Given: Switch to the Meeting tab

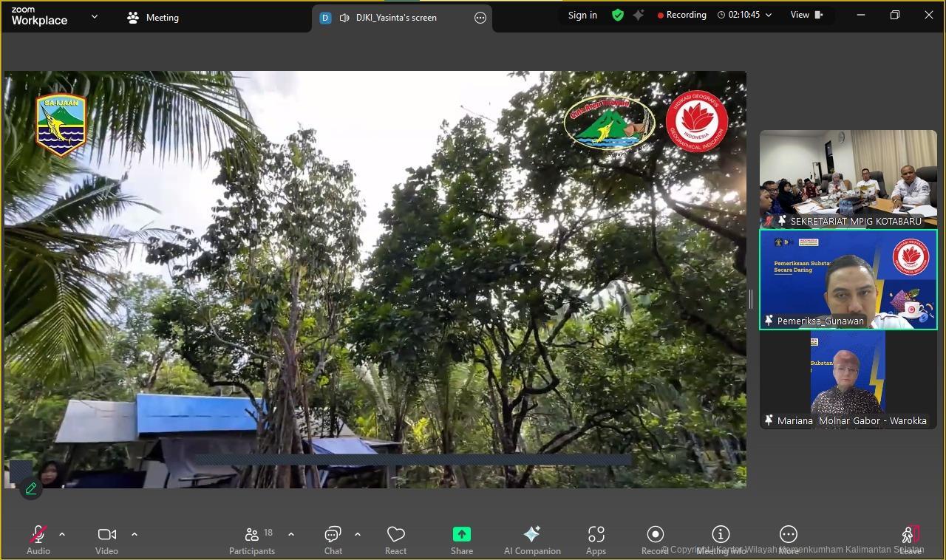Looking at the screenshot, I should tap(153, 18).
